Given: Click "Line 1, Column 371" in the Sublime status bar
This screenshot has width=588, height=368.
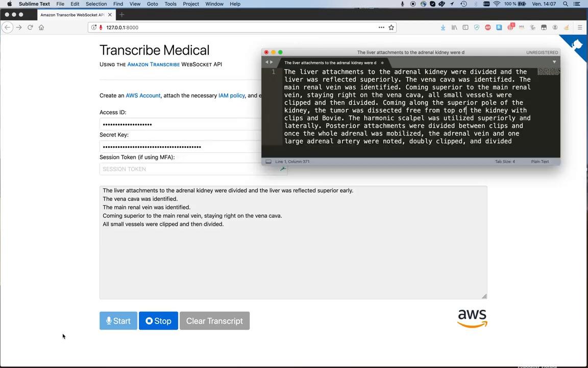Looking at the screenshot, I should coord(292,162).
